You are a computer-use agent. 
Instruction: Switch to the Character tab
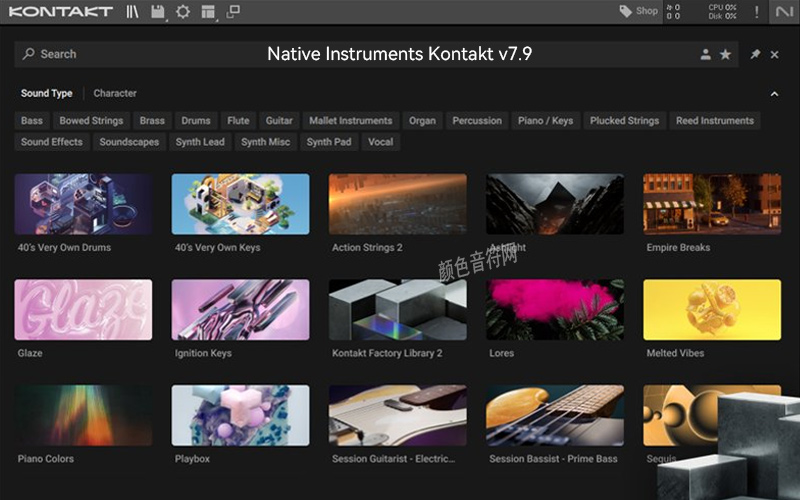coord(115,93)
